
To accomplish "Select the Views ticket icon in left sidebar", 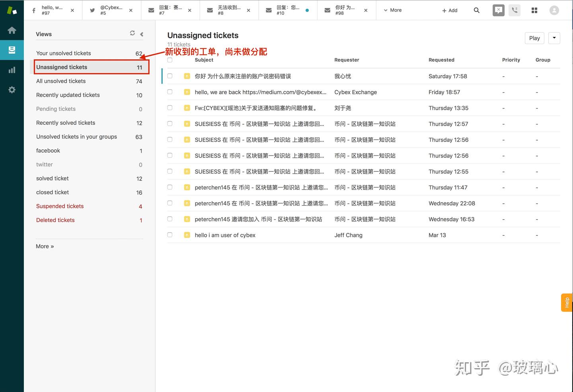I will [12, 50].
